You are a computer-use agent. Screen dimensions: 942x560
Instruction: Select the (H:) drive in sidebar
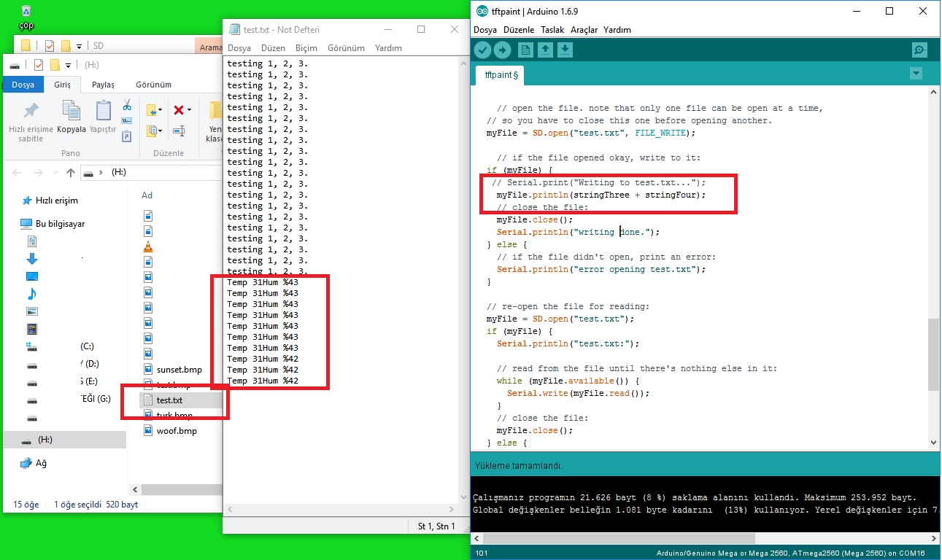click(x=64, y=440)
